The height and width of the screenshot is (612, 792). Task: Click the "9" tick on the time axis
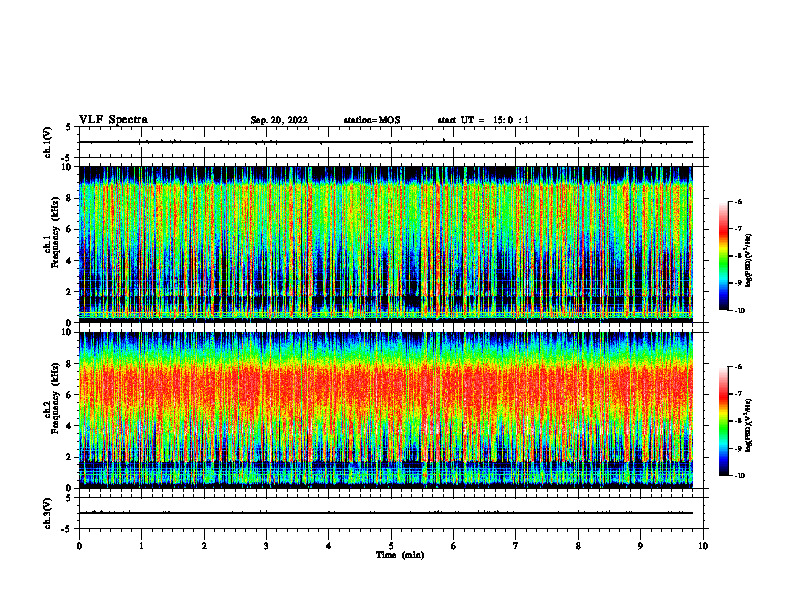coord(640,546)
